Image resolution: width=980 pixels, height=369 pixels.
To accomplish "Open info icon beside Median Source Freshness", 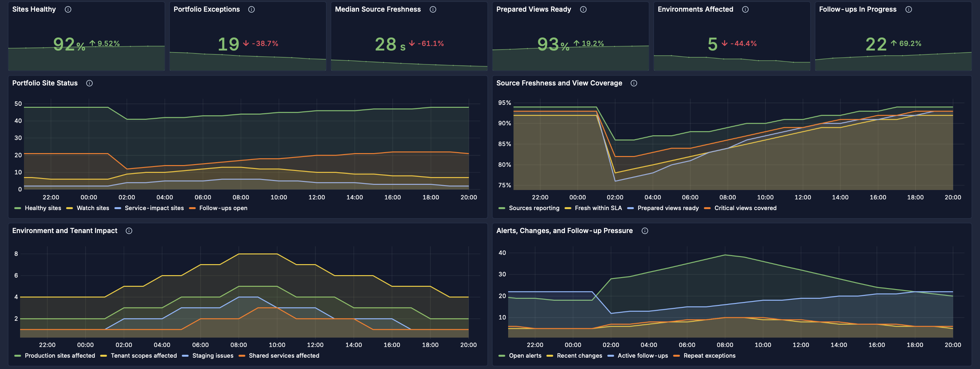I will [x=433, y=9].
